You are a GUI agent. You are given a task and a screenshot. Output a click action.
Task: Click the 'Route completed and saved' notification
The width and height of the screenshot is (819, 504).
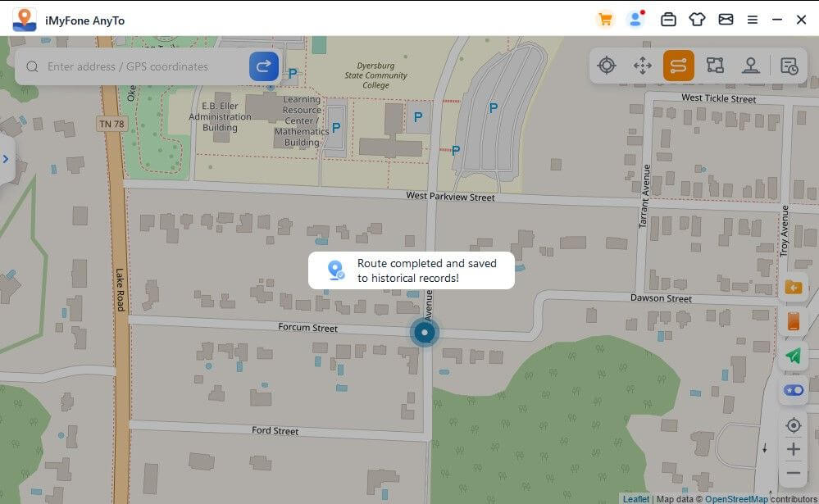(x=412, y=270)
